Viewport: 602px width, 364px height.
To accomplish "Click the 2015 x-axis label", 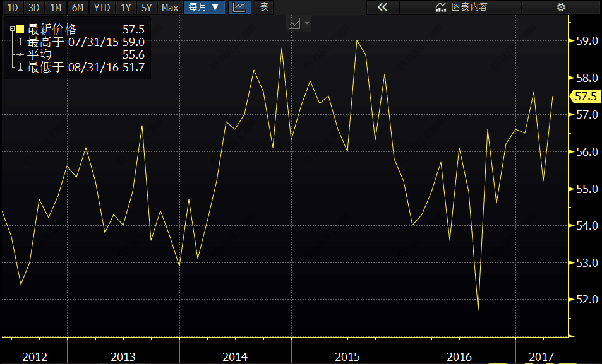I will (x=347, y=356).
